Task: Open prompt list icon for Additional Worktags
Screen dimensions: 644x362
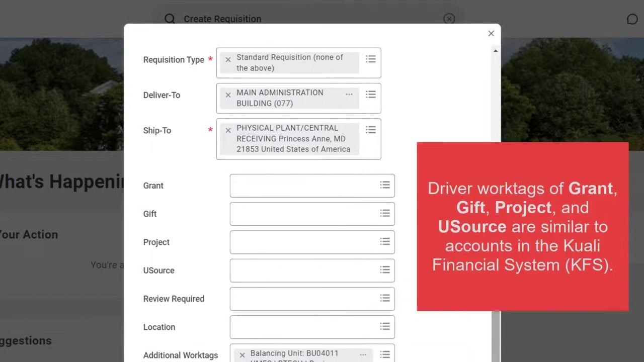Action: [385, 354]
